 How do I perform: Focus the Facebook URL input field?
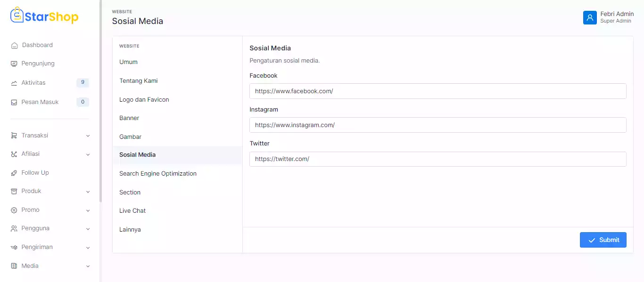click(438, 91)
